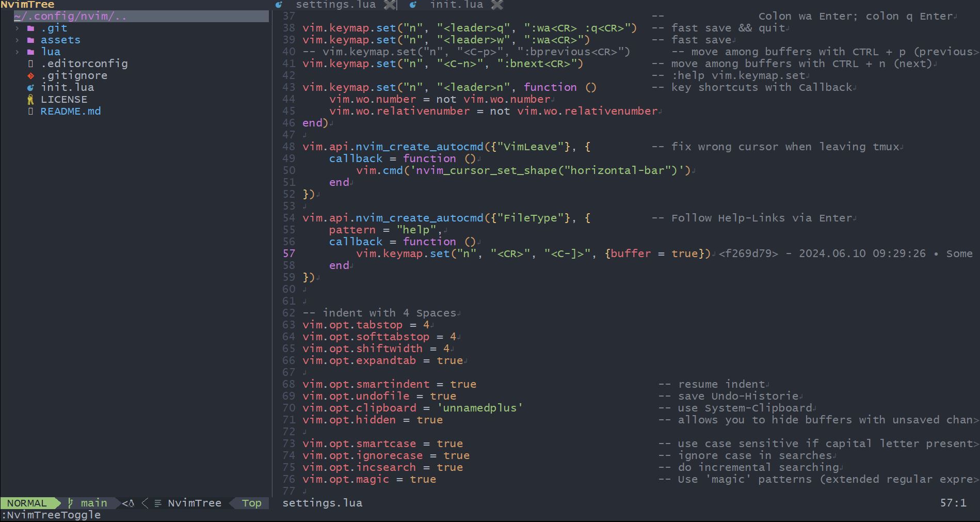Screen dimensions: 980x522
Task: Close the init.lua tab
Action: [x=497, y=5]
